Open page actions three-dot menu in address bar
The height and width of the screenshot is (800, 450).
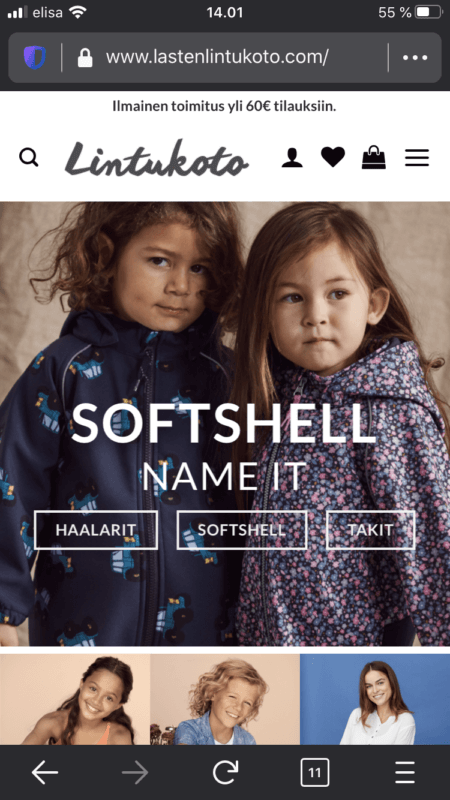415,58
